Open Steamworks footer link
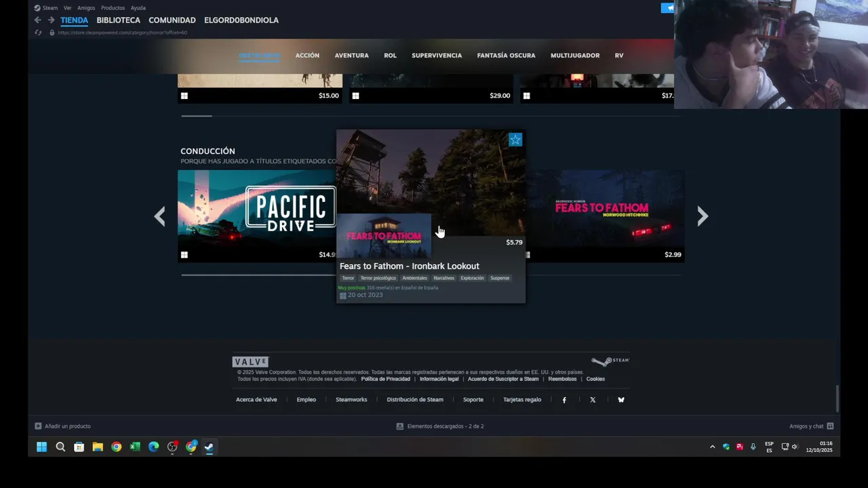Viewport: 868px width, 488px height. [x=351, y=400]
